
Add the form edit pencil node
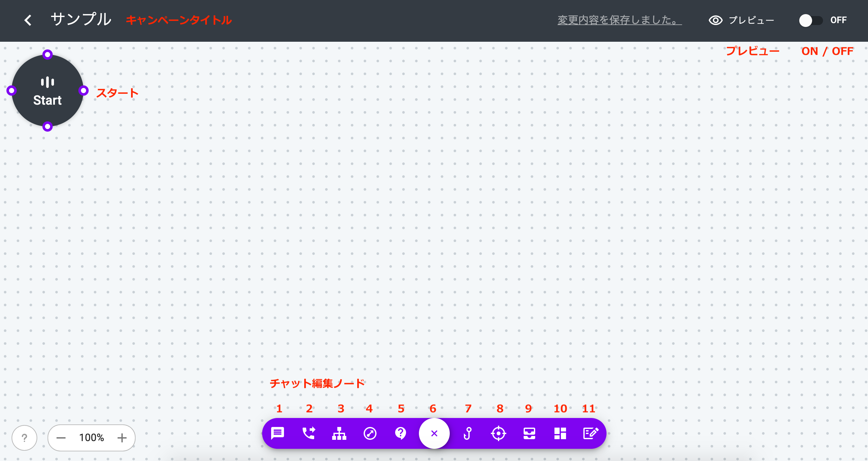coord(591,433)
